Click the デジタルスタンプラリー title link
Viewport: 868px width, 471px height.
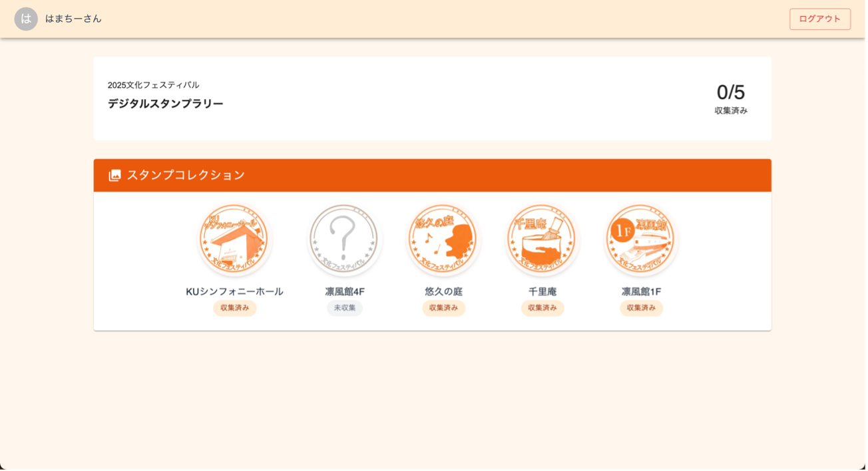click(x=165, y=103)
